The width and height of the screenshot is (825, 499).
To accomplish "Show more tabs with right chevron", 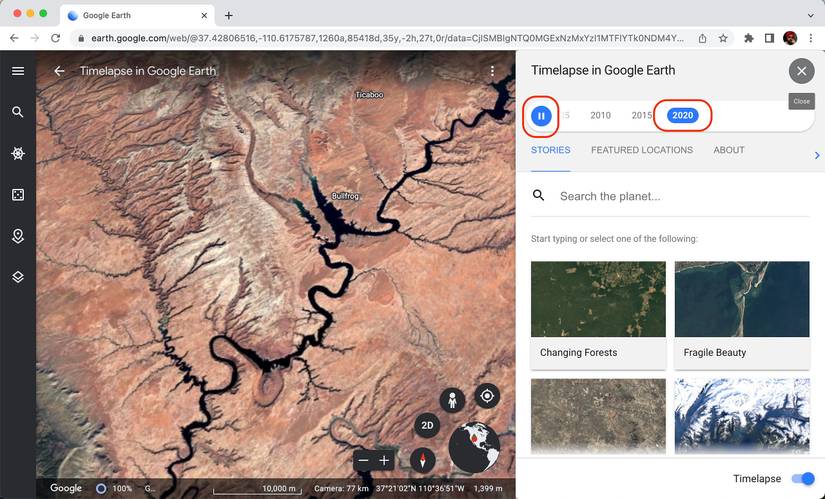I will [x=817, y=155].
